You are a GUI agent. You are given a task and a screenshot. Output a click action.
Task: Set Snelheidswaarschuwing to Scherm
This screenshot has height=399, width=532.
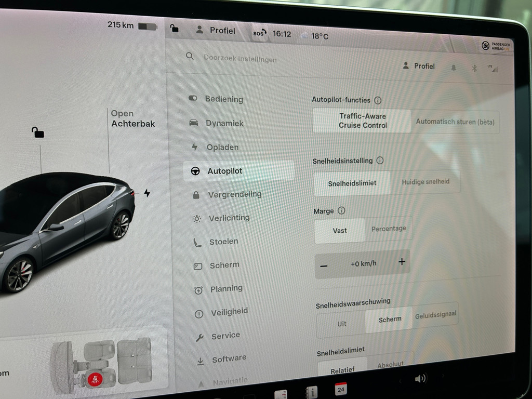coord(390,320)
